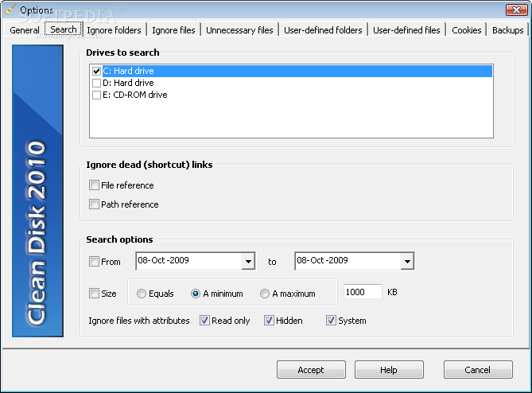Enable the File reference checkbox
This screenshot has width=532, height=393.
(x=94, y=185)
